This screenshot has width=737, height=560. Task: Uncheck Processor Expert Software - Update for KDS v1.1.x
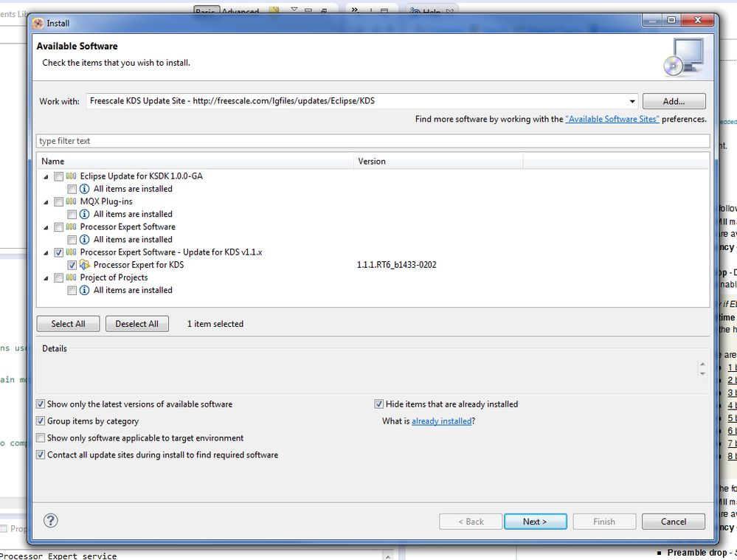click(58, 252)
